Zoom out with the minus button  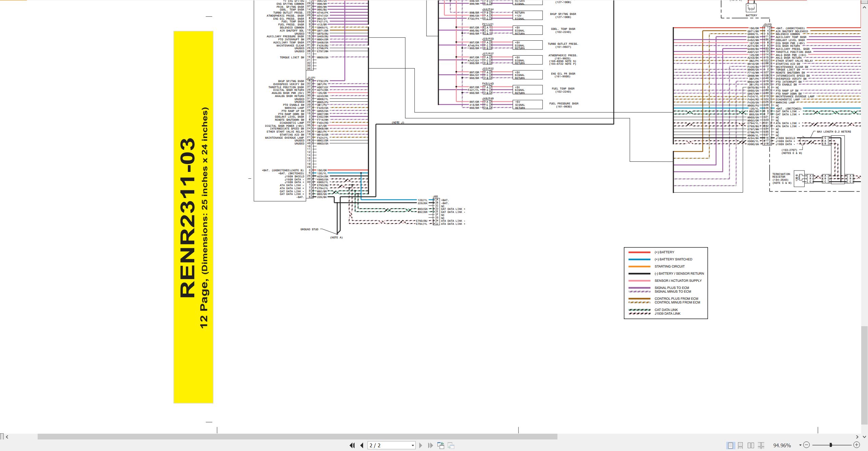pos(807,445)
